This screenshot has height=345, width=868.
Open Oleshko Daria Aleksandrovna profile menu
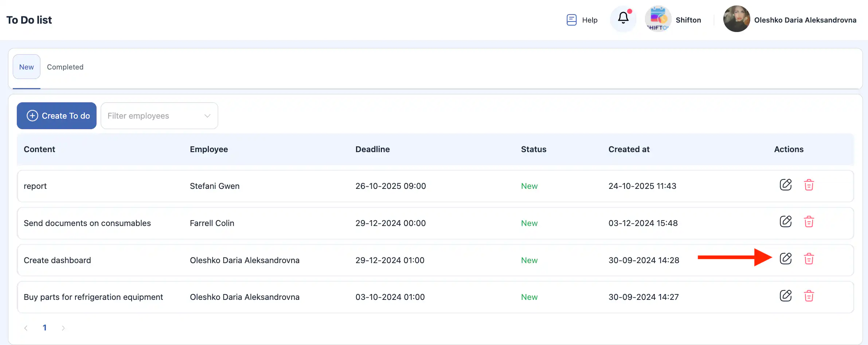805,20
